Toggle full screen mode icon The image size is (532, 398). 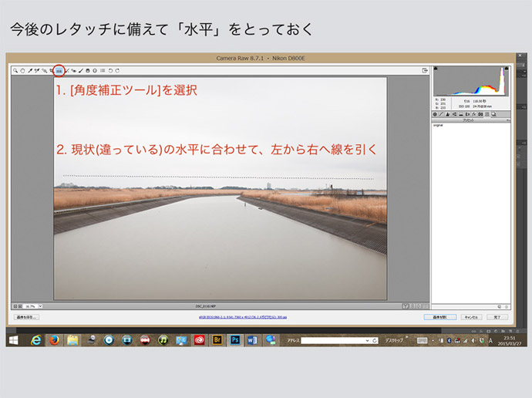pos(425,70)
